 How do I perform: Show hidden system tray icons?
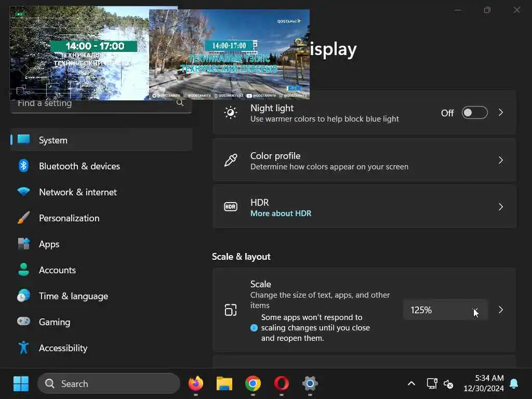click(411, 384)
